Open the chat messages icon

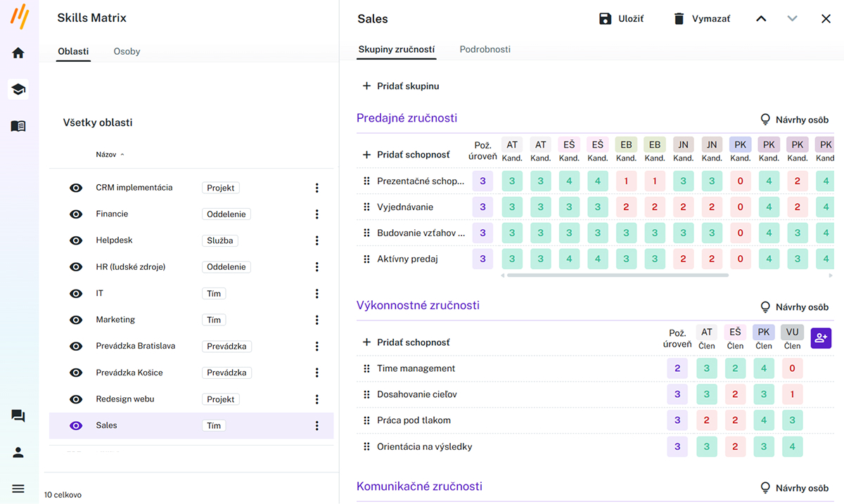tap(18, 416)
